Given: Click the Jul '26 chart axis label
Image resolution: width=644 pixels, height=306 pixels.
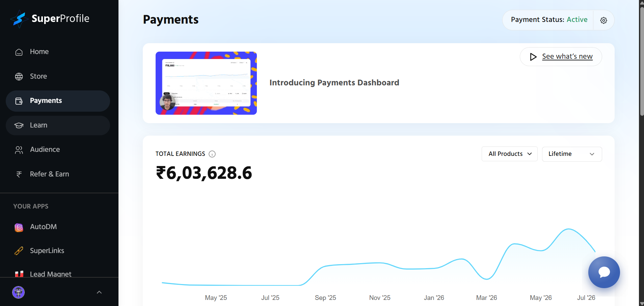Looking at the screenshot, I should tap(586, 298).
